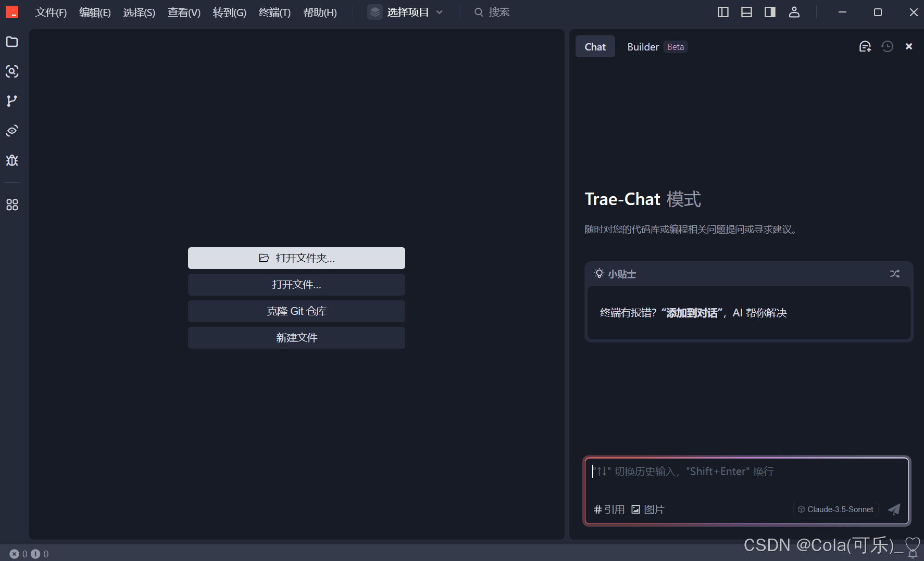The width and height of the screenshot is (924, 561).
Task: Open the Run and Debug bug icon
Action: tap(12, 160)
